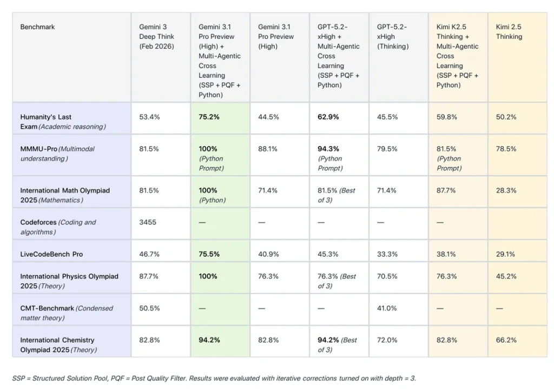Select the GPT-5.2-xHigh (Thinking) column header
Viewport: 554px width, 392px height.
(393, 36)
